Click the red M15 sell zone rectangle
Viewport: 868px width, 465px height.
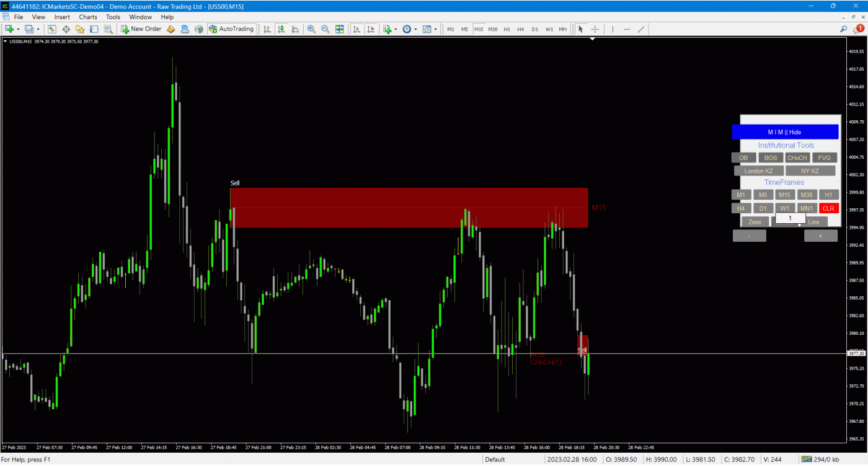pos(409,208)
